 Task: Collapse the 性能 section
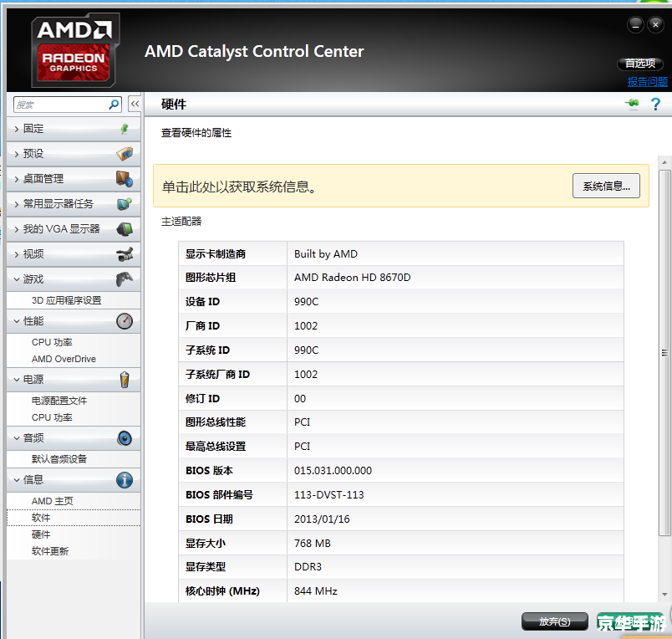[16, 321]
